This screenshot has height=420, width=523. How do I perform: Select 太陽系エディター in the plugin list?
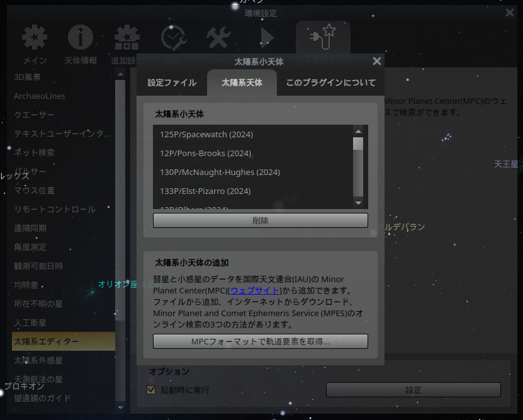[64, 342]
